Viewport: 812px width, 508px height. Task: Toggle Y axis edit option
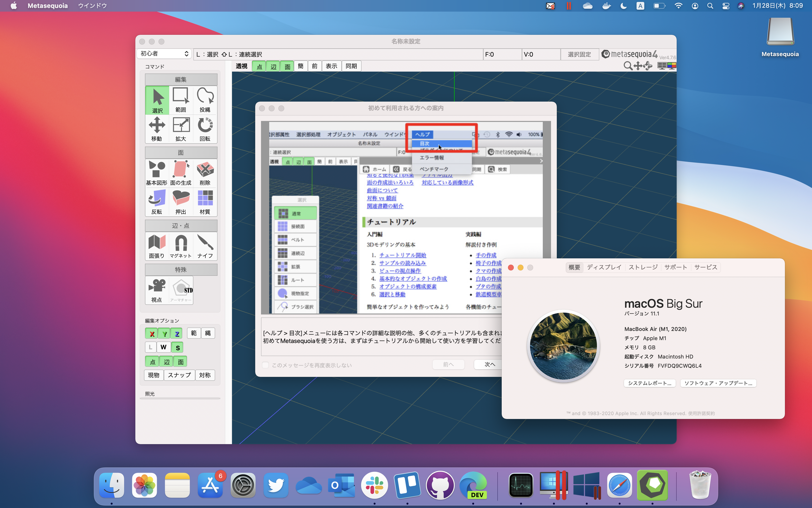pyautogui.click(x=164, y=334)
